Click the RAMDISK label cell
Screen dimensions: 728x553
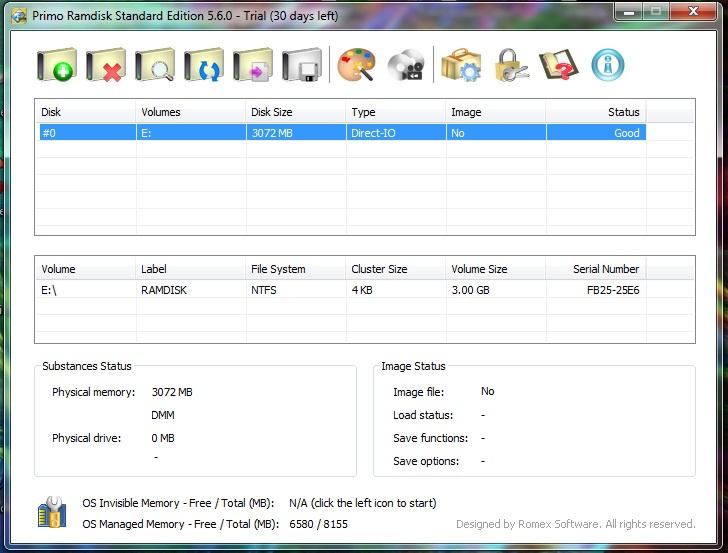(191, 290)
